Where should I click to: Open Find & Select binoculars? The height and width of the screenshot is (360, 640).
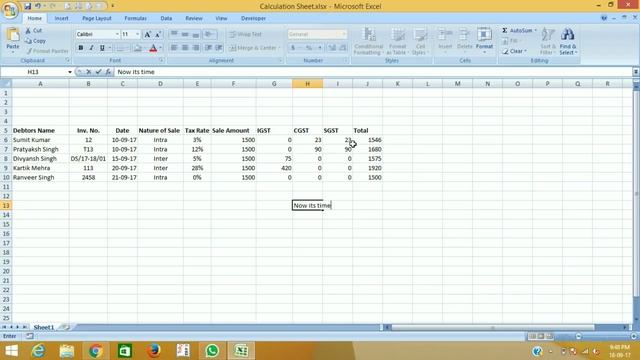pos(568,41)
